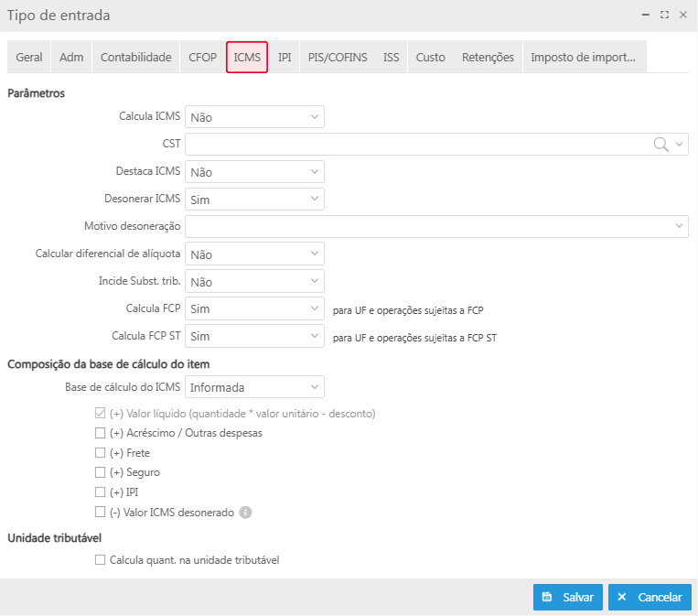Screen dimensions: 698x616
Task: Maximize the Tipo de entrada window
Action: click(x=664, y=16)
